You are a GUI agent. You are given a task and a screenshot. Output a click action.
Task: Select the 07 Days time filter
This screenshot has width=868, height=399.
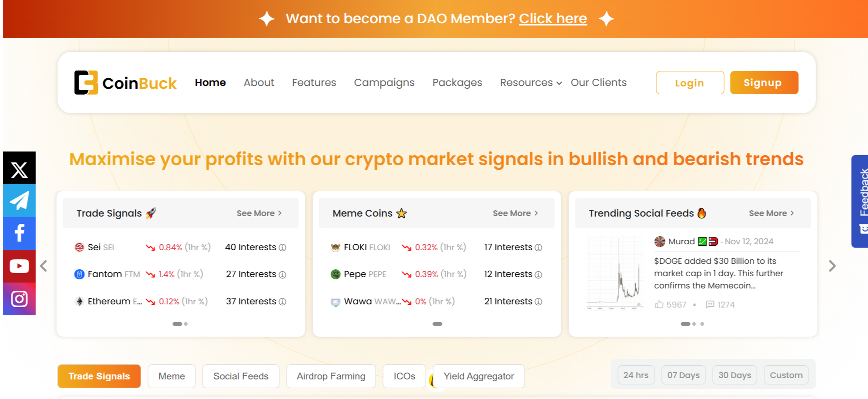[683, 375]
